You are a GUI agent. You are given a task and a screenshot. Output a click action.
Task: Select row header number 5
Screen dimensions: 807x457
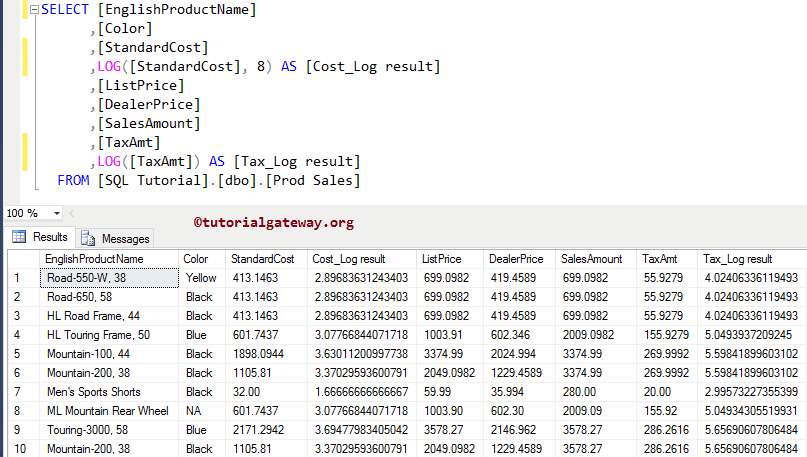(x=24, y=354)
